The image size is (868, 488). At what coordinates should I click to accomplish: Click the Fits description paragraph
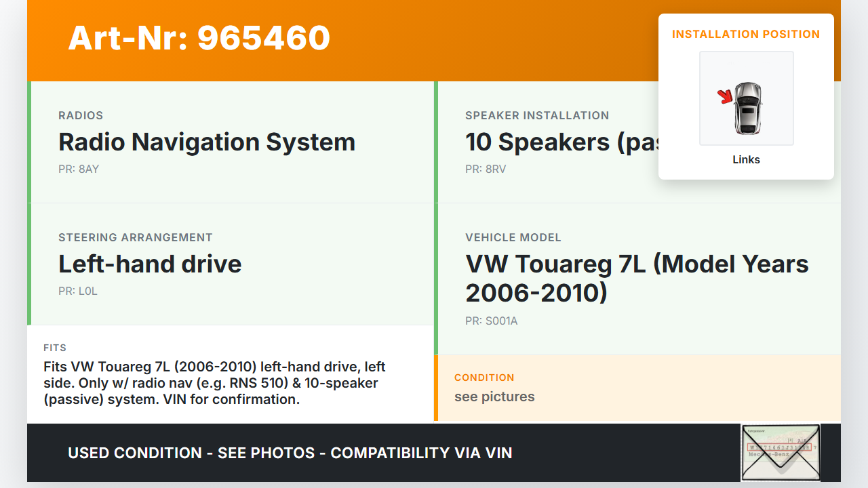click(214, 383)
